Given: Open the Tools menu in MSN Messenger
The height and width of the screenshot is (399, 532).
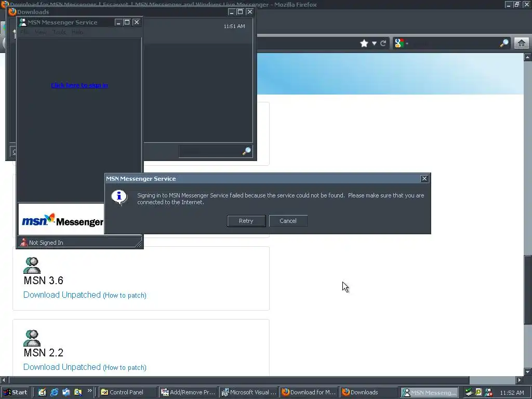Looking at the screenshot, I should point(59,32).
